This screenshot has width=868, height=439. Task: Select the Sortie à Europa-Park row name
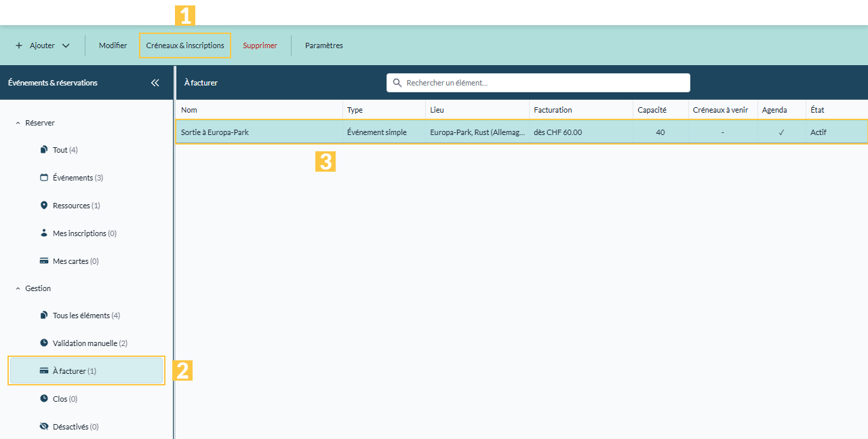[x=215, y=132]
